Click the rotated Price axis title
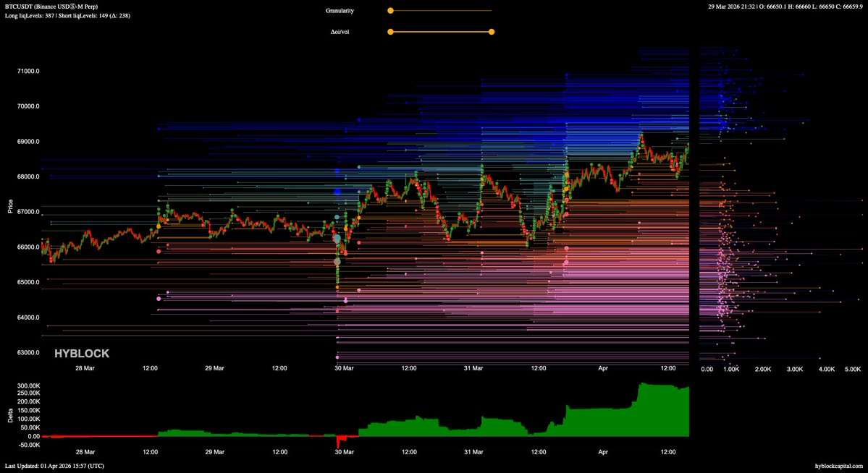 10,206
